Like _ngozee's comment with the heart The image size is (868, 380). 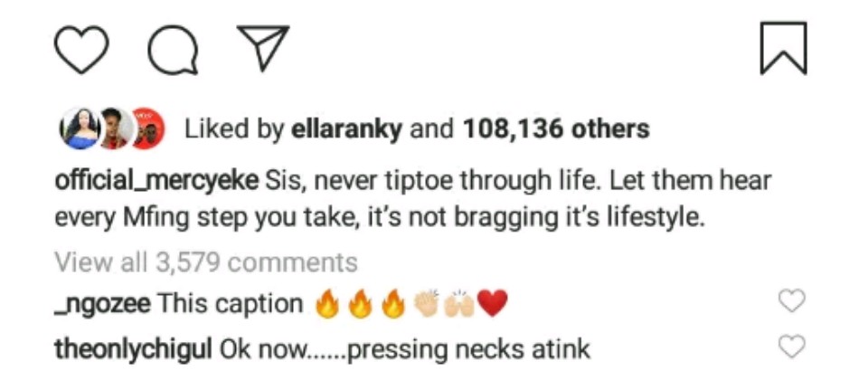(792, 301)
